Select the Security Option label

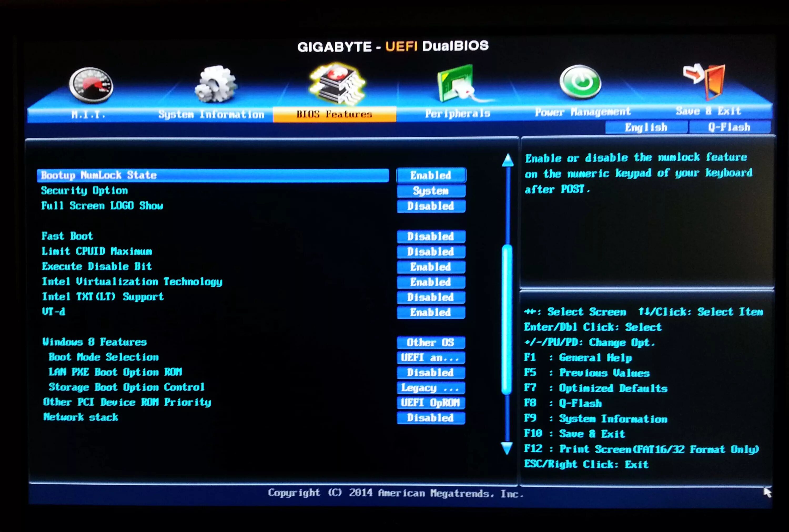pyautogui.click(x=84, y=191)
